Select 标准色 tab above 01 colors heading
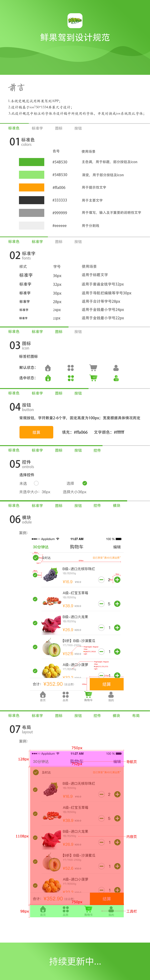Viewport: 150px width, 980px height. (x=14, y=128)
